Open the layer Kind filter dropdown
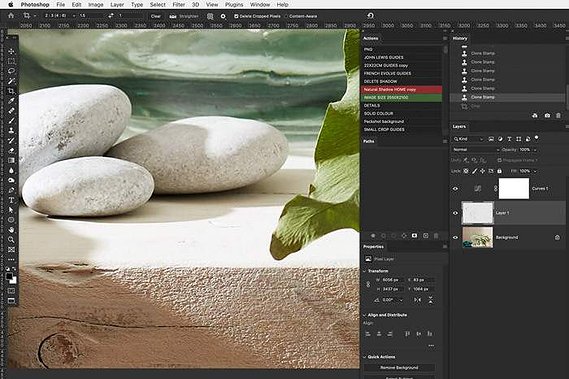This screenshot has height=379, width=569. pyautogui.click(x=468, y=139)
